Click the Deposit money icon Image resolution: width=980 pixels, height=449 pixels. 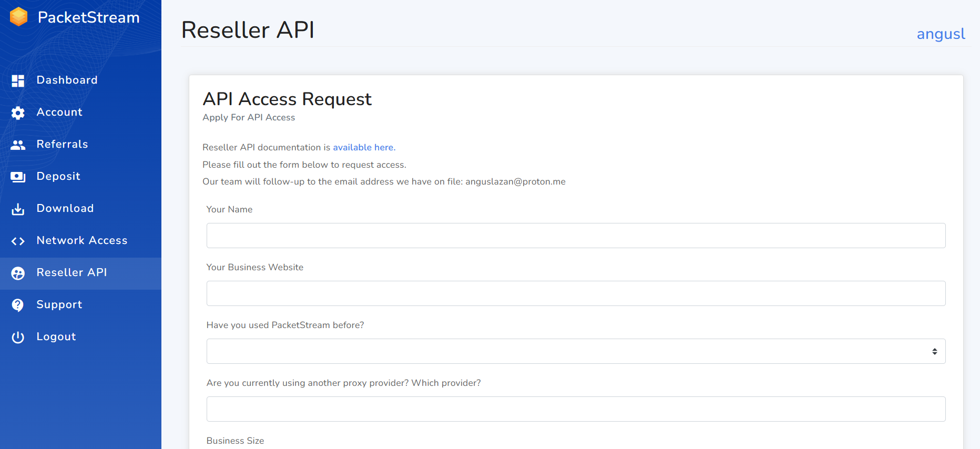coord(18,177)
